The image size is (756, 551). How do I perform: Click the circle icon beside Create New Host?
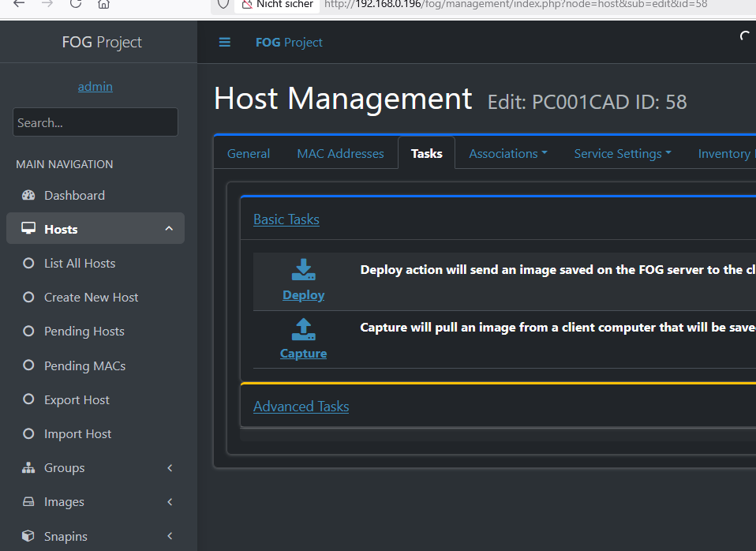[28, 298]
